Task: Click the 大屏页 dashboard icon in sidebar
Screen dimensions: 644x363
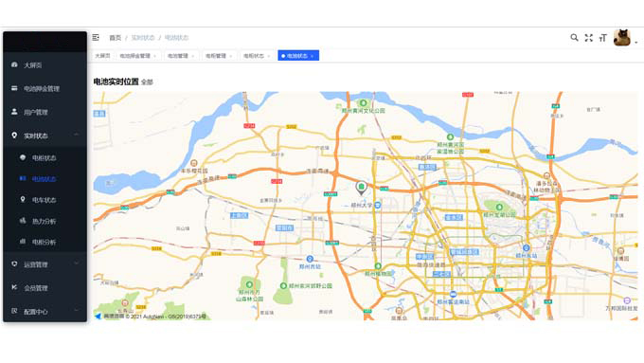Action: [x=14, y=64]
